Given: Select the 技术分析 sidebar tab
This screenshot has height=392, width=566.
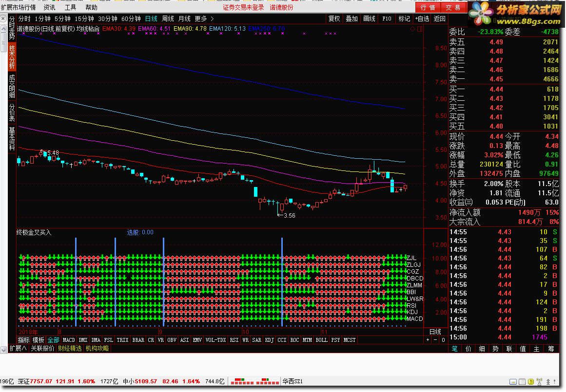Looking at the screenshot, I should click(x=12, y=57).
